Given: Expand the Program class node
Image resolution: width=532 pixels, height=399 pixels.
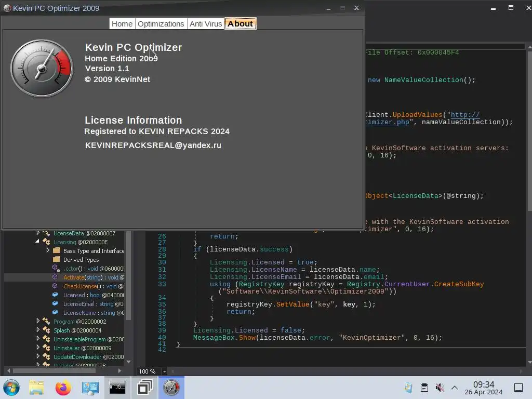Looking at the screenshot, I should [37, 321].
